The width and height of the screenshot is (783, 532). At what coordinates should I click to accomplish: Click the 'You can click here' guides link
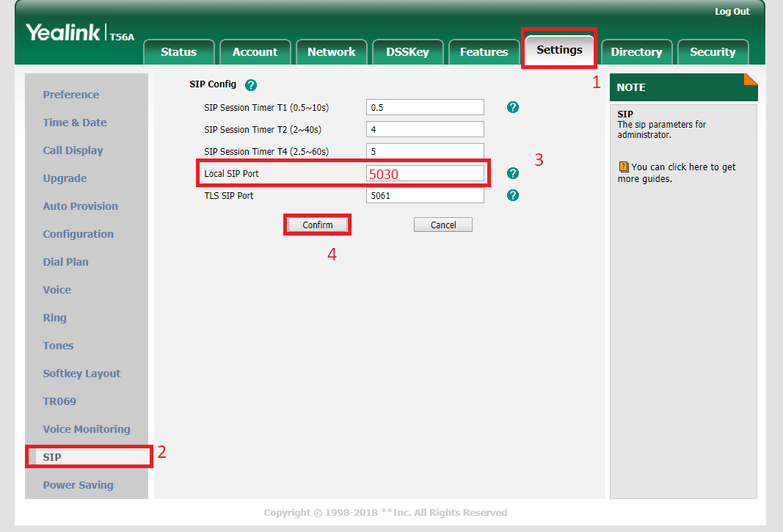pos(677,173)
